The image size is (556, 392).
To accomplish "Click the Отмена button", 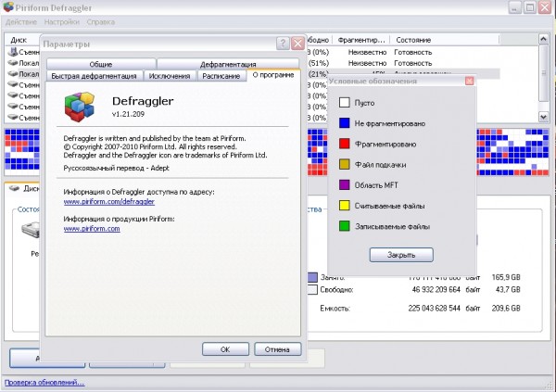I will (277, 349).
